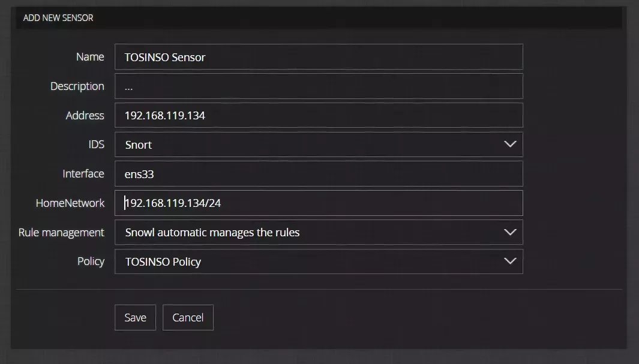Viewport: 639px width, 364px height.
Task: Save the new sensor
Action: (135, 318)
